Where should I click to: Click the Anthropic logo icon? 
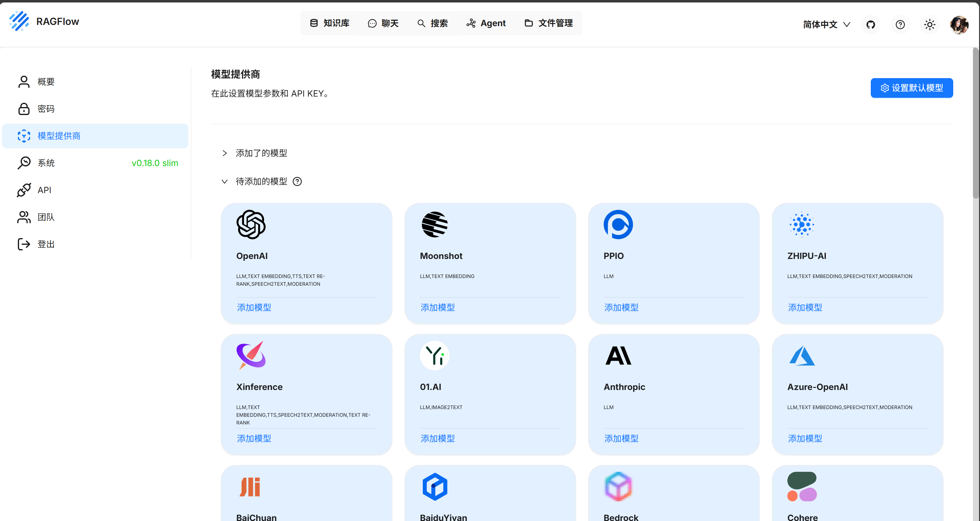click(x=618, y=355)
